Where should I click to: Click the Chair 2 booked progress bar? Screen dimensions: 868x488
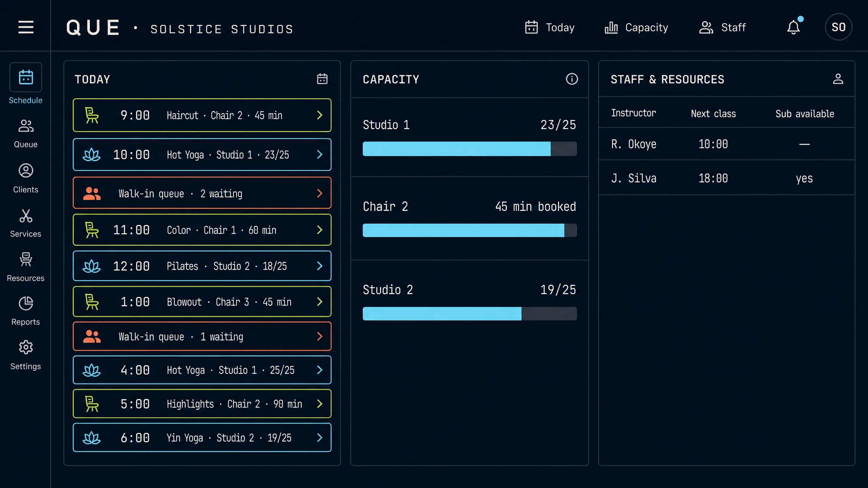[470, 230]
